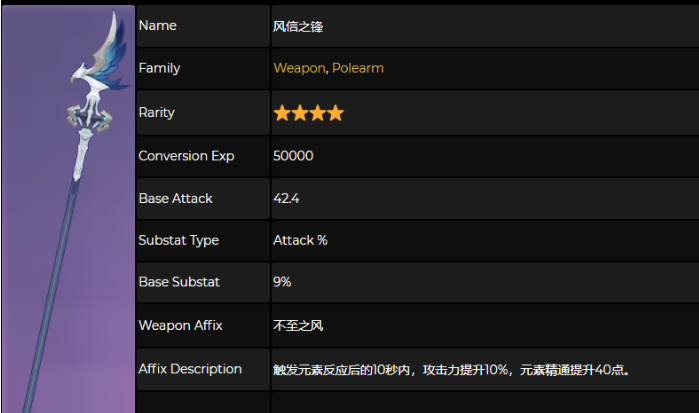Click the polearm weapon image

pyautogui.click(x=68, y=209)
